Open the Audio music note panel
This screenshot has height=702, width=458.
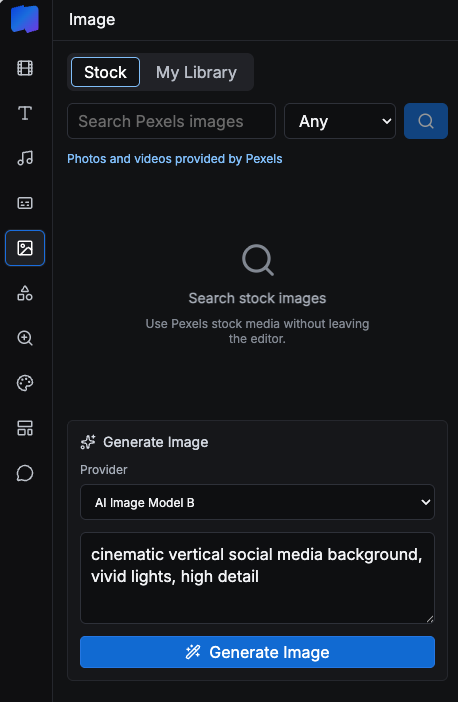coord(25,158)
